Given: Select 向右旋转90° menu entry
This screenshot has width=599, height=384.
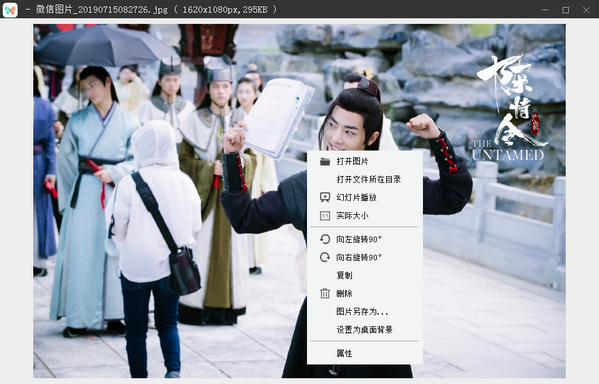Looking at the screenshot, I should click(365, 257).
